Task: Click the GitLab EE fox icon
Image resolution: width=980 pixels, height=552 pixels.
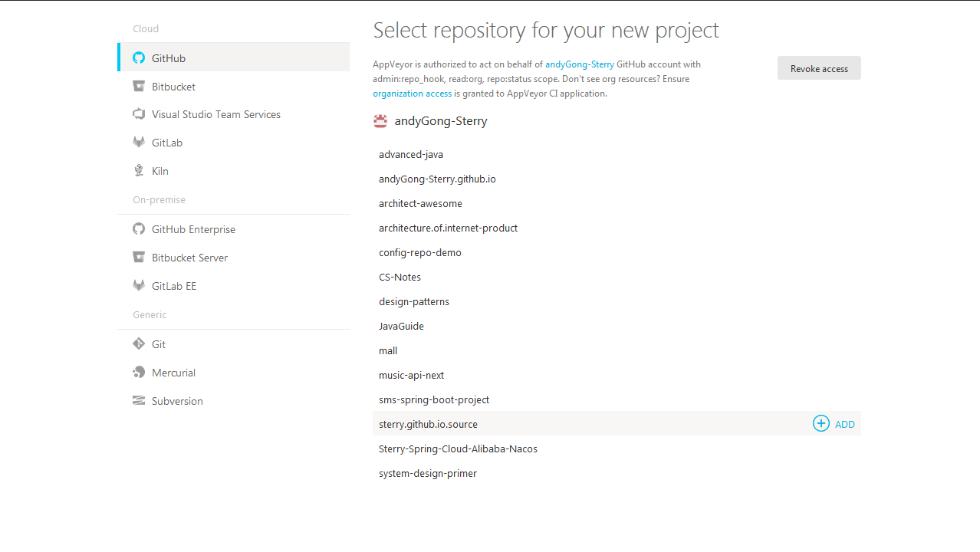Action: [x=139, y=285]
